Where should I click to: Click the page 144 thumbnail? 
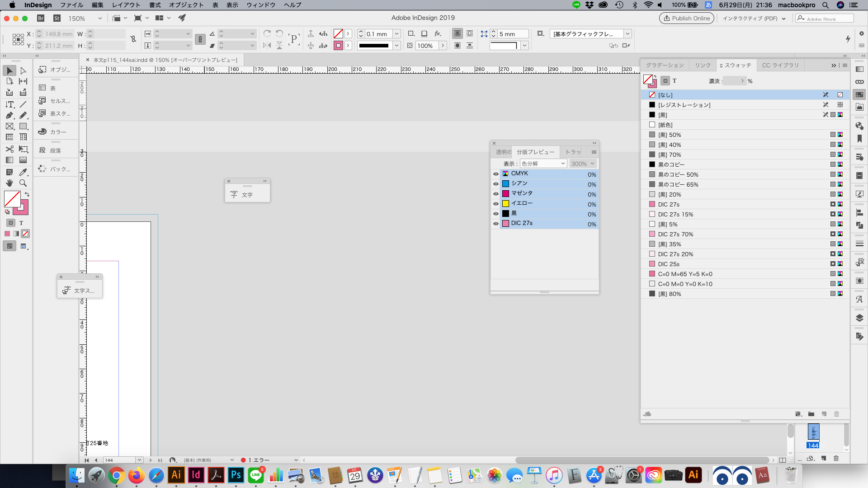coord(813,432)
